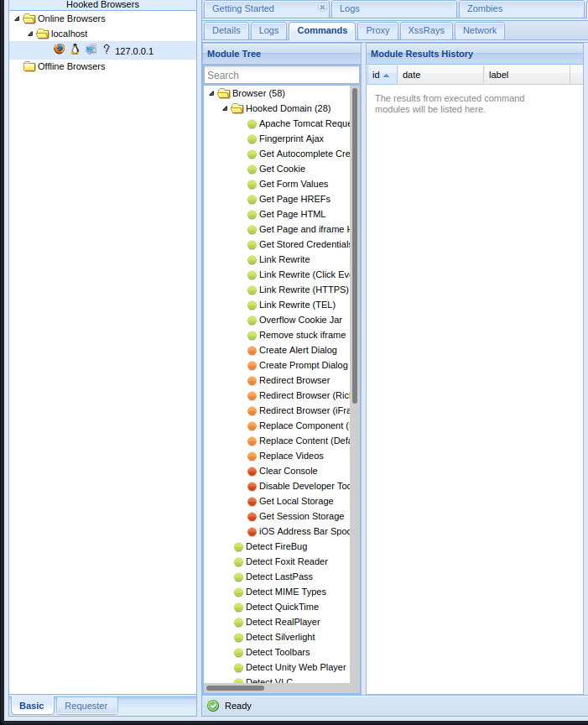This screenshot has height=725, width=588.
Task: Open the Details tab
Action: pos(226,30)
